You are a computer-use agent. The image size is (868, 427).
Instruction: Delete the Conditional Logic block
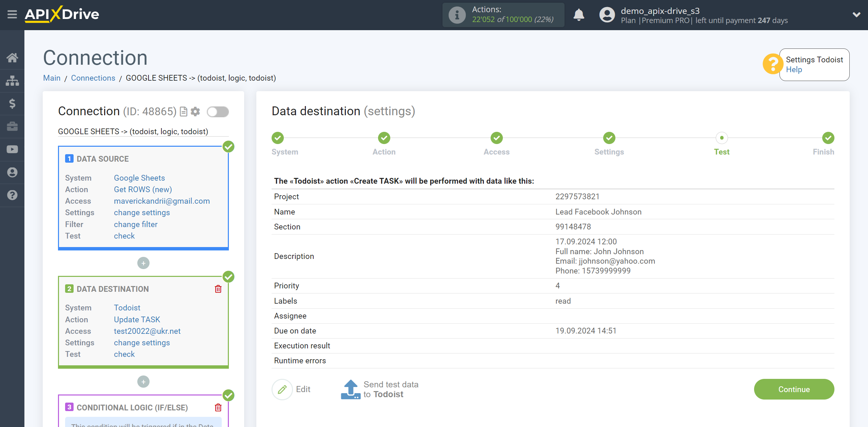[x=218, y=407]
